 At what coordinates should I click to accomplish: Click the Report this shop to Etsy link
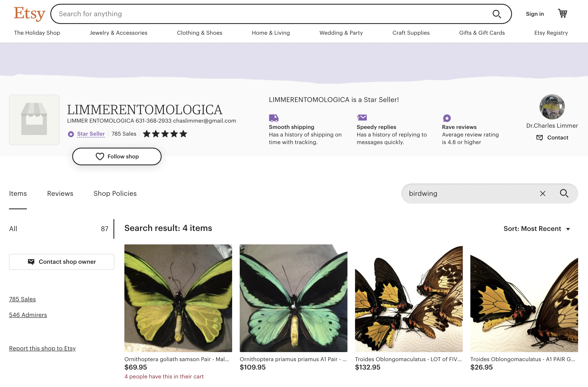pos(42,348)
